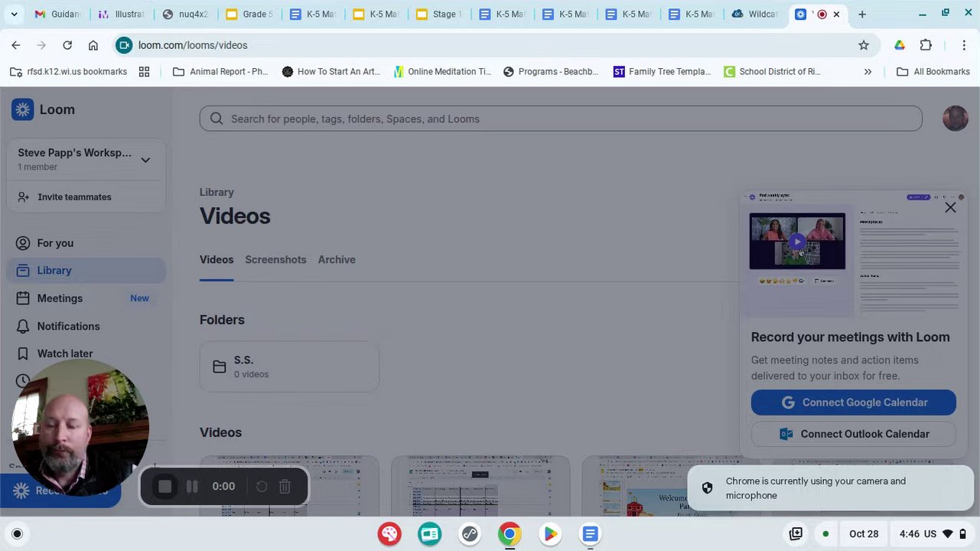Select the Videos tab
The image size is (980, 551).
coord(217,260)
